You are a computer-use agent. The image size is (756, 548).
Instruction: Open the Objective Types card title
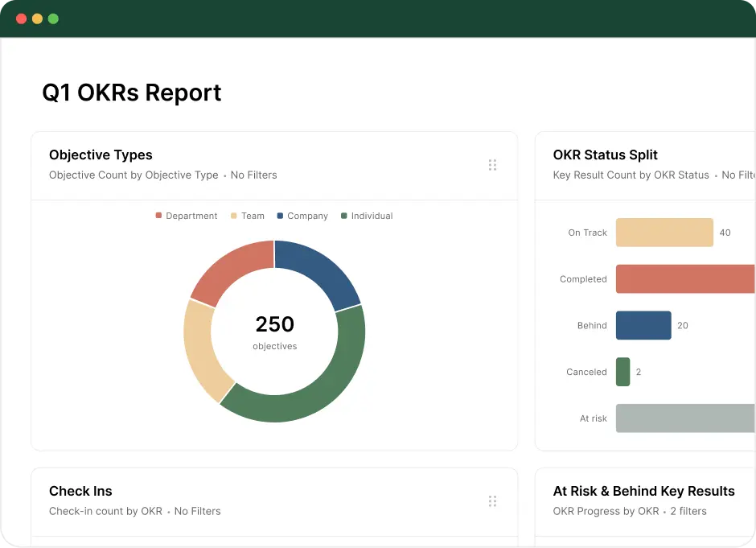point(101,155)
